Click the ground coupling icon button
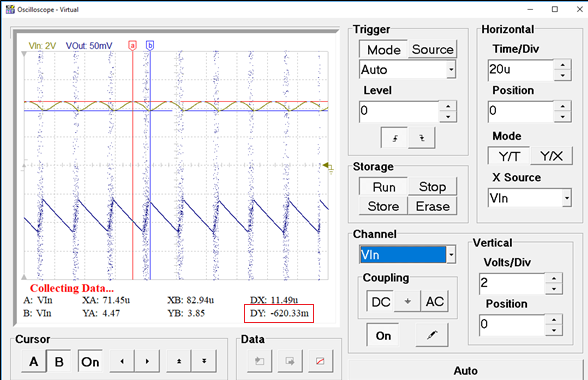Image resolution: width=588 pixels, height=380 pixels. pyautogui.click(x=407, y=301)
